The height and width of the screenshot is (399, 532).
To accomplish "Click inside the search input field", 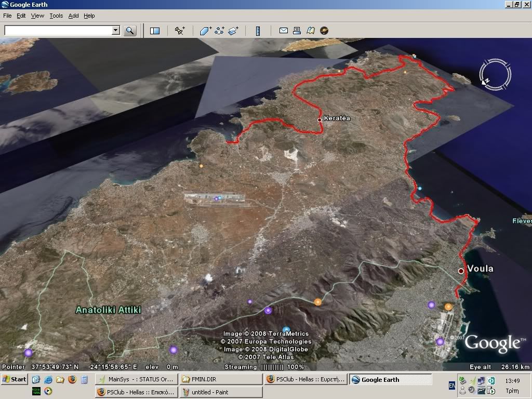I will tap(58, 31).
